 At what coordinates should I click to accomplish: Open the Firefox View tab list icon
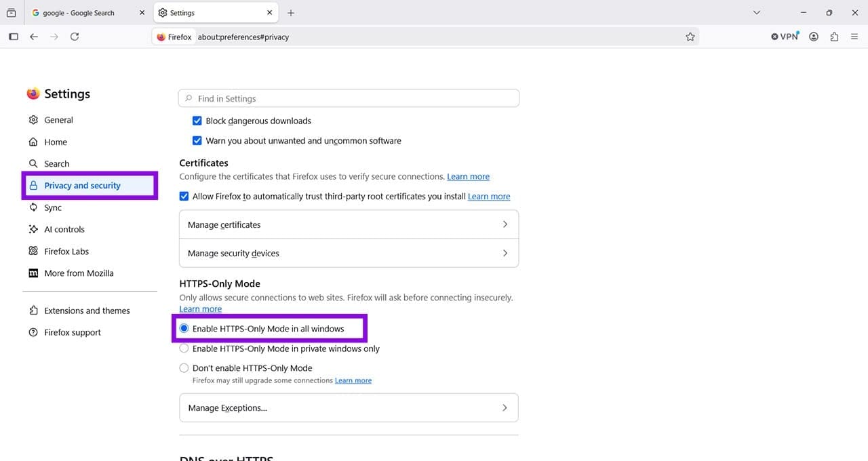11,12
